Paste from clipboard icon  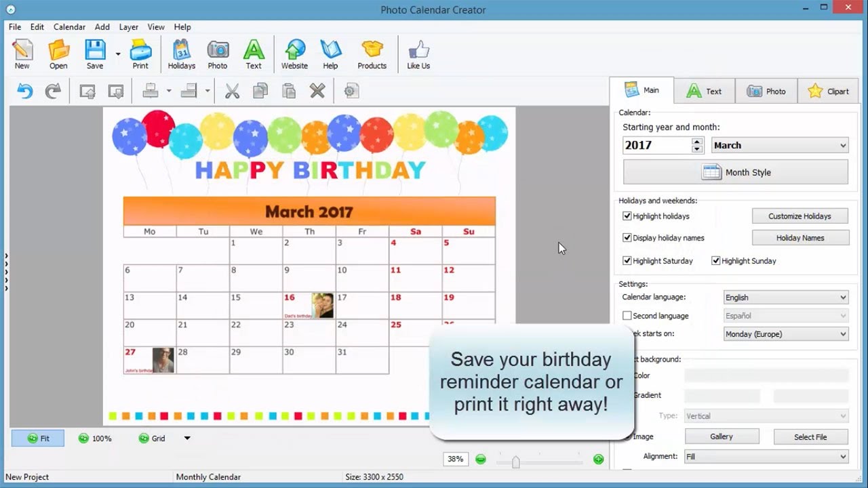click(x=289, y=91)
